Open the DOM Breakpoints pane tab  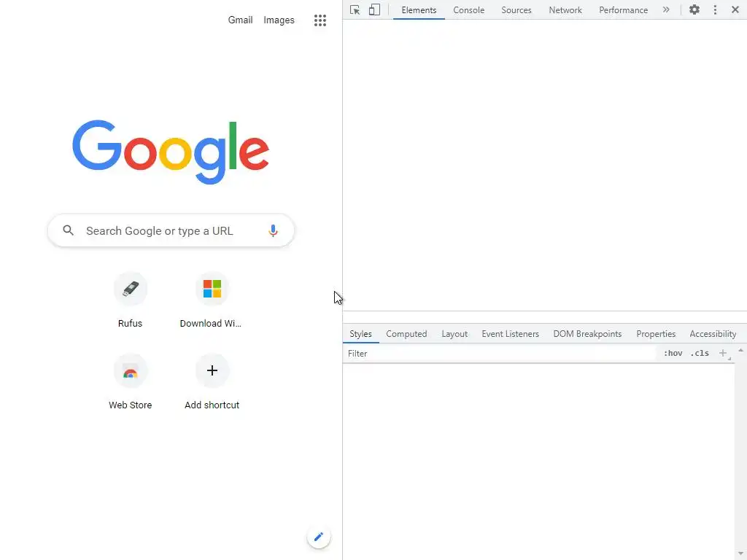(x=587, y=334)
